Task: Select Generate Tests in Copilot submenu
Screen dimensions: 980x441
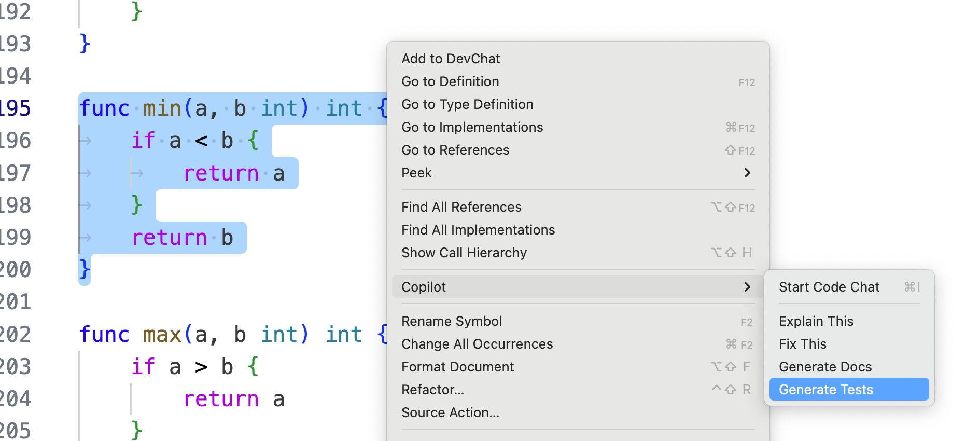Action: pos(825,390)
